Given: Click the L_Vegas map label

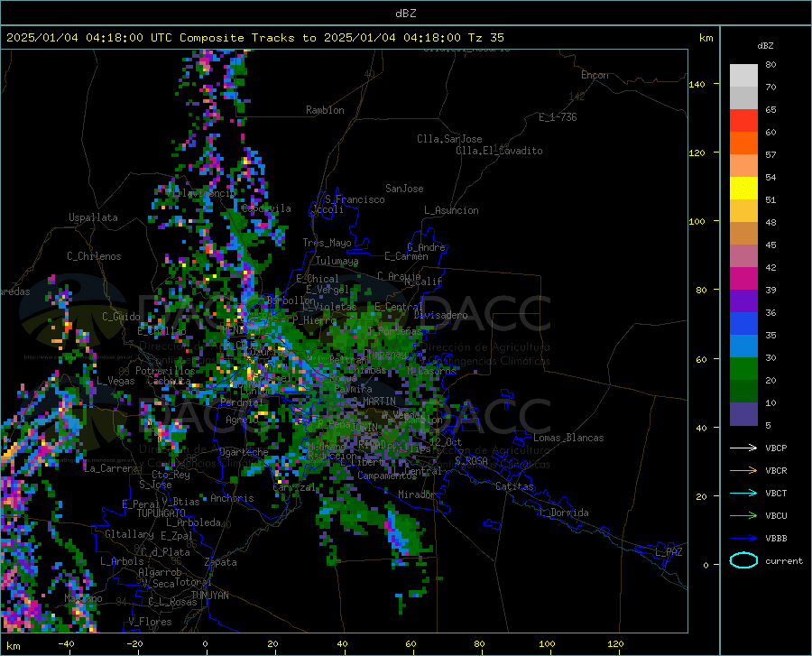Looking at the screenshot, I should pos(115,381).
